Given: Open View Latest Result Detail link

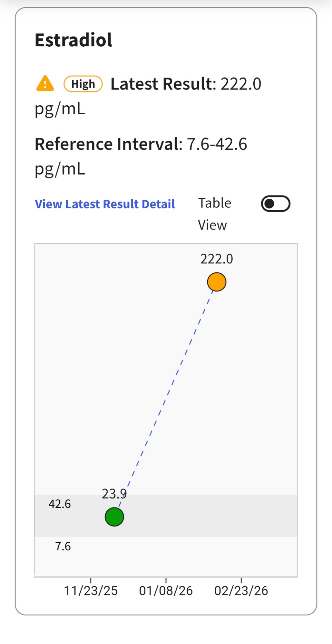Looking at the screenshot, I should (105, 204).
